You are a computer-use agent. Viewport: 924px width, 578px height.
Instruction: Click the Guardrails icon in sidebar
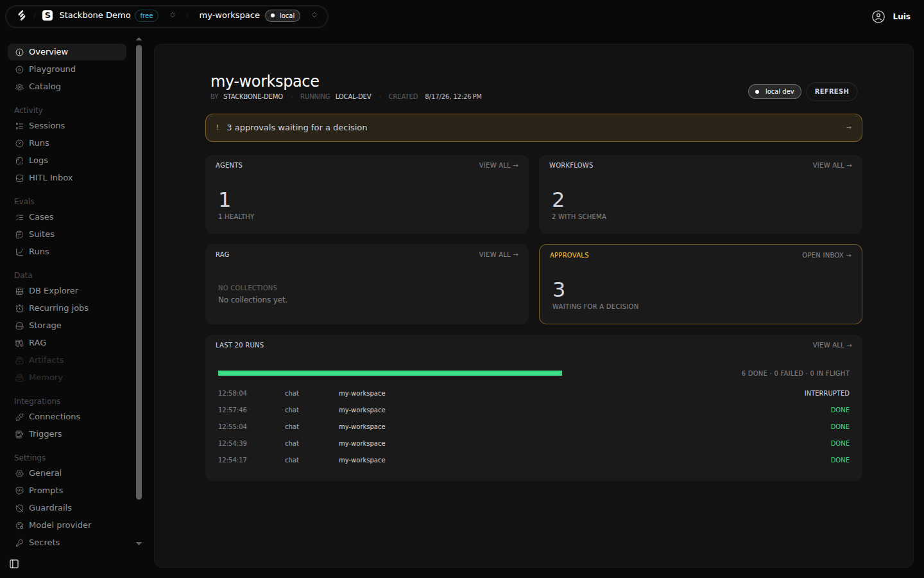[x=20, y=508]
